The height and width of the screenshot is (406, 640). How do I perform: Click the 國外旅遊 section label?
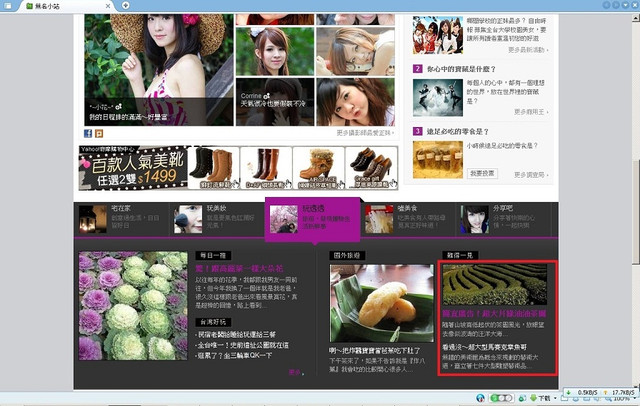click(x=347, y=255)
